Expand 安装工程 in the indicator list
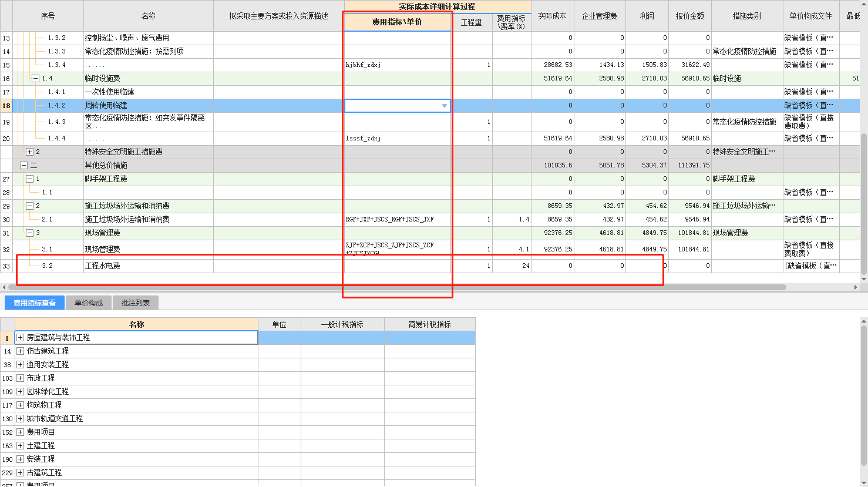The width and height of the screenshot is (868, 487). click(x=20, y=459)
